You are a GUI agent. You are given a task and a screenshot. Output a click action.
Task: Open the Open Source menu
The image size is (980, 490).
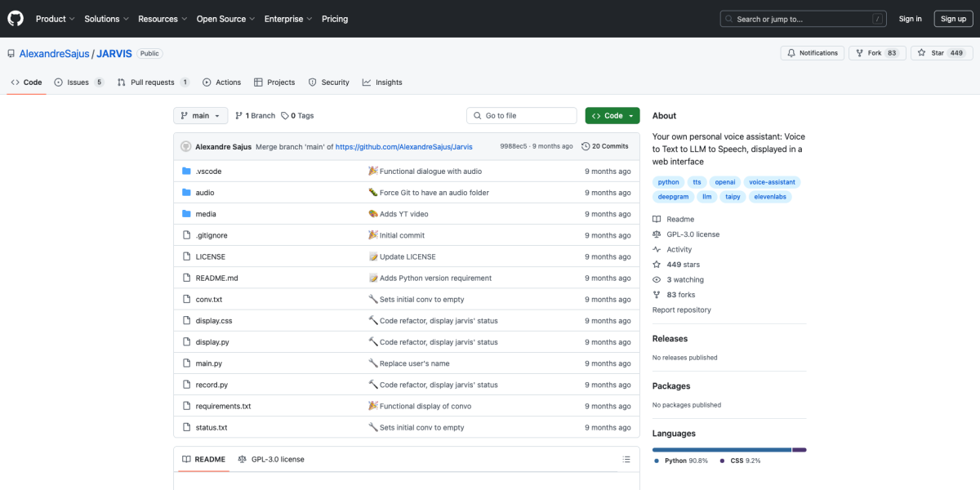[223, 19]
